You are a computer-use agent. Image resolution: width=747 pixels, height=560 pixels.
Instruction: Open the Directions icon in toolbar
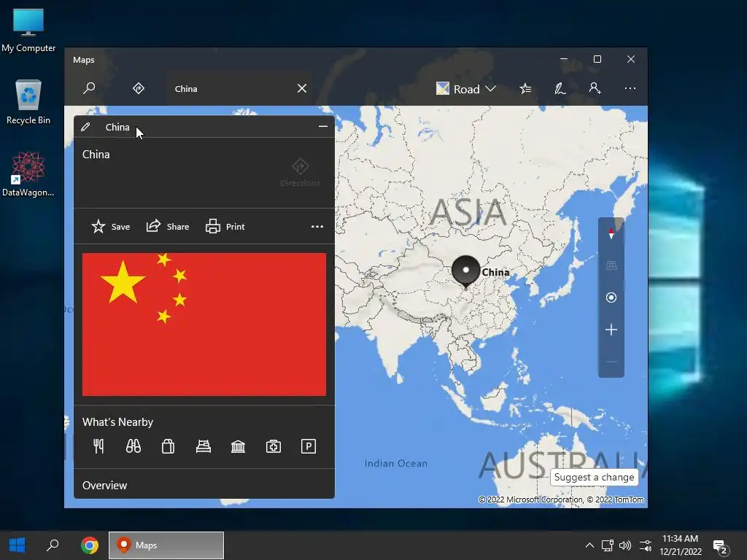[139, 88]
